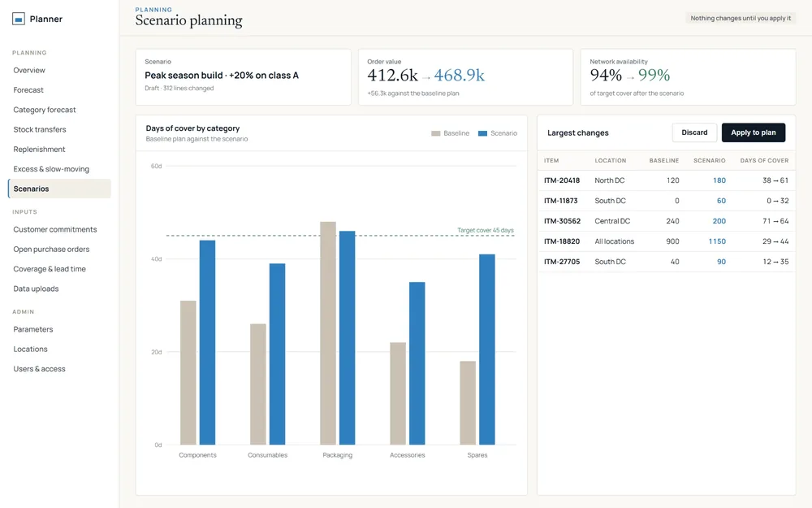812x508 pixels.
Task: Click the BASELINE column header
Action: 664,161
